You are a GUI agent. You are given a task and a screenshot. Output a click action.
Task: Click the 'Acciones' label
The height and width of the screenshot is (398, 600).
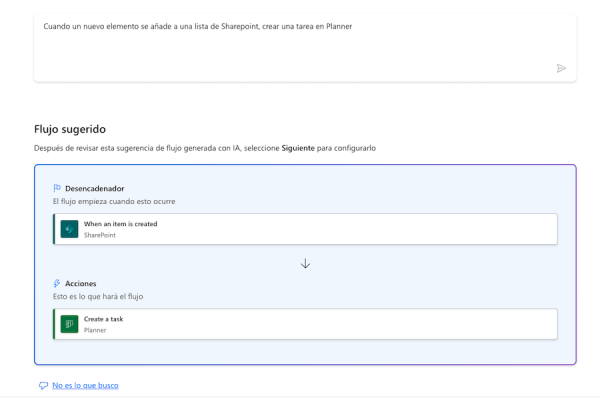pos(81,284)
